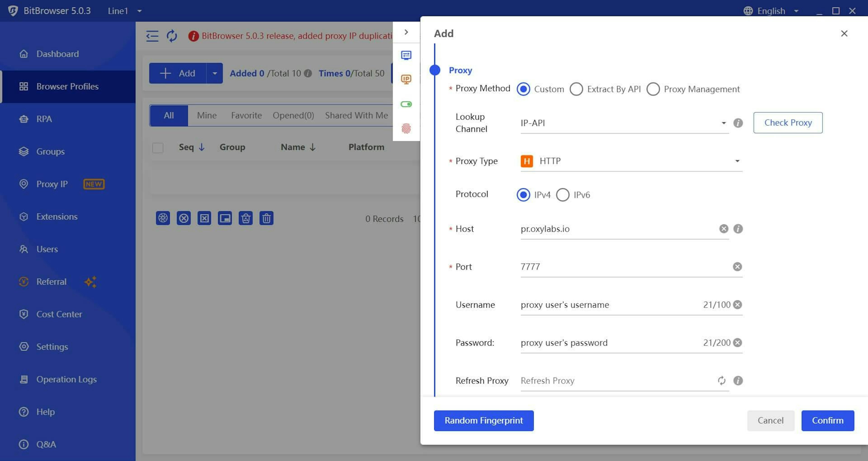Click the Refresh Proxy reload icon
This screenshot has width=868, height=461.
tap(722, 381)
